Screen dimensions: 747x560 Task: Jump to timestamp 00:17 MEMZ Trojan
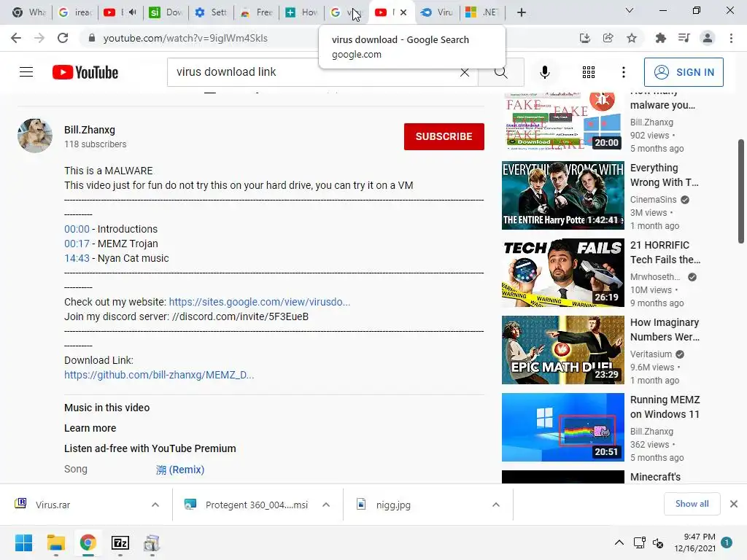tap(77, 244)
